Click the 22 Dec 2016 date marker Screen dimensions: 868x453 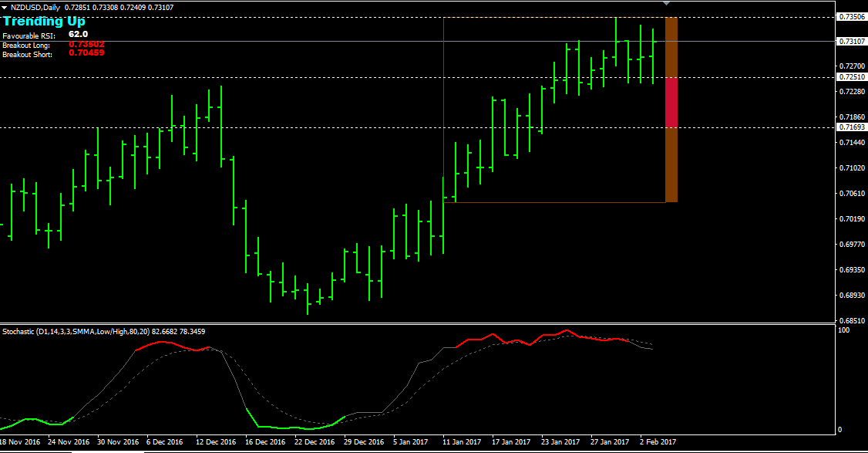(x=315, y=442)
